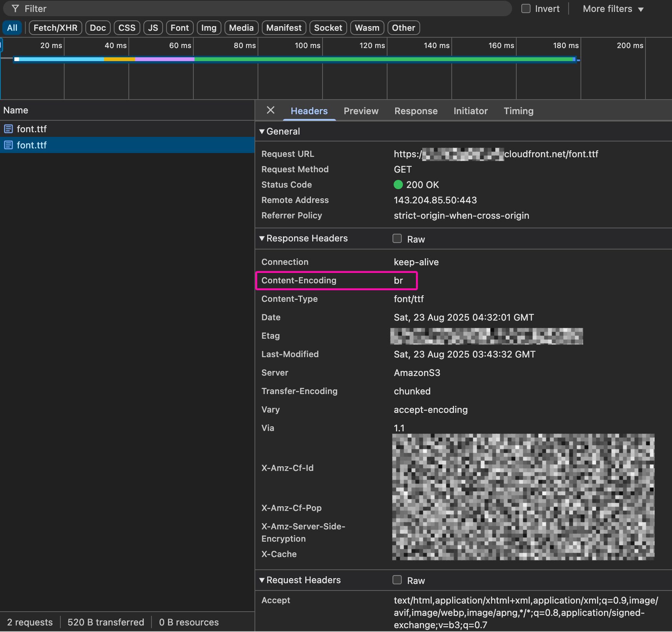Filter requests by Wasm

coord(367,28)
